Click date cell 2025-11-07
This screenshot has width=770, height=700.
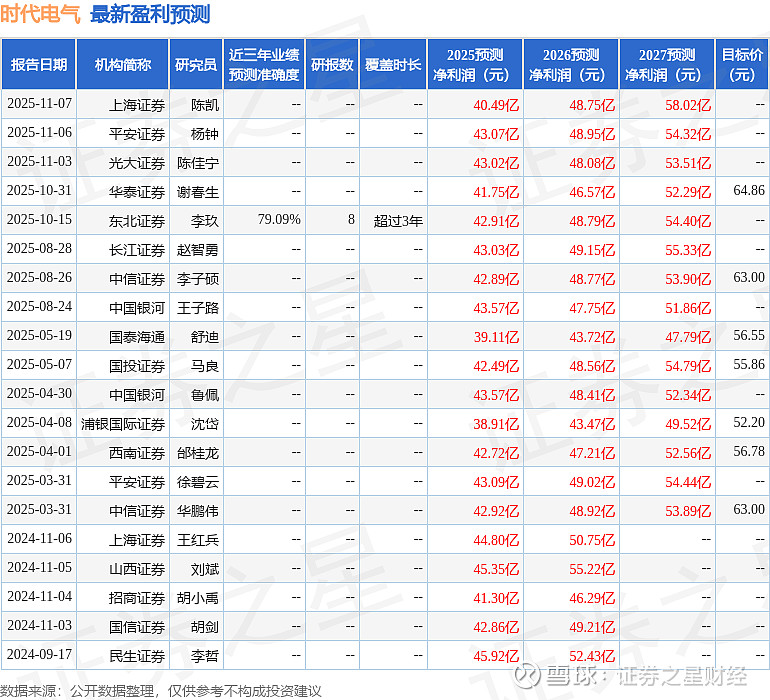39,104
